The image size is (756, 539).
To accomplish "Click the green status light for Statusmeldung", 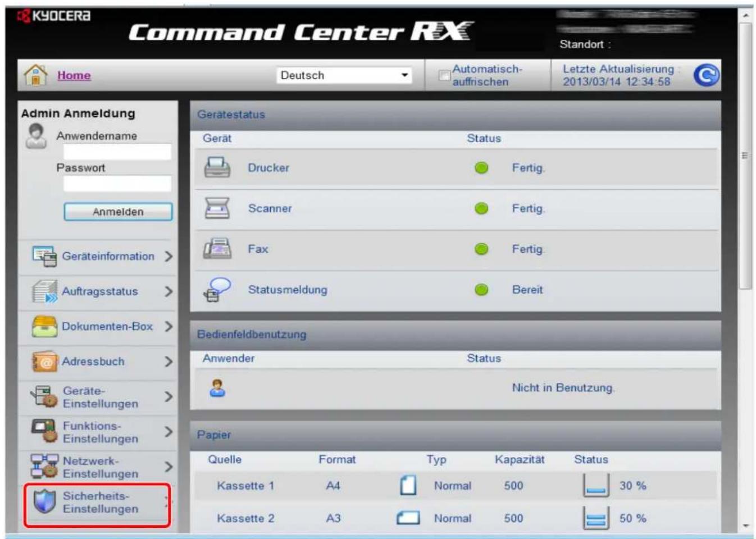I will point(481,290).
